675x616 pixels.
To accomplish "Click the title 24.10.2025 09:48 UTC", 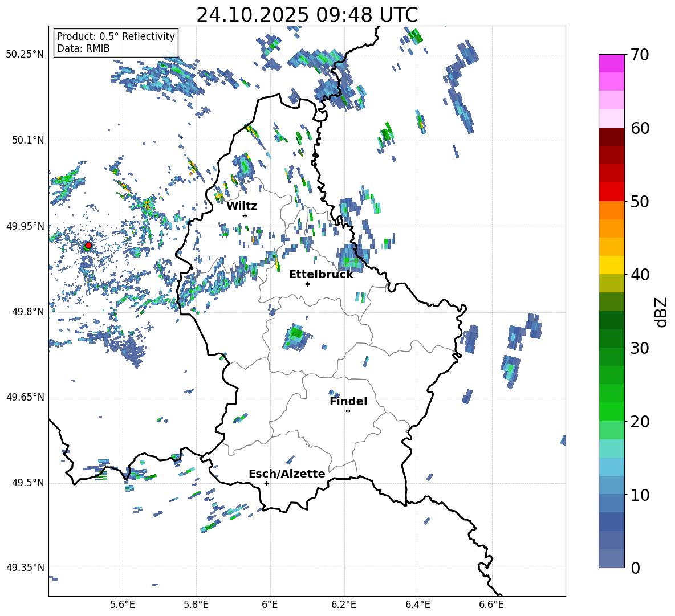I will pos(307,15).
